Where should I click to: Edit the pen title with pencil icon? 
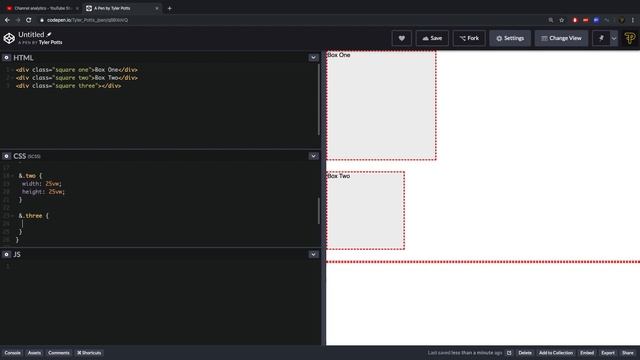pos(49,34)
